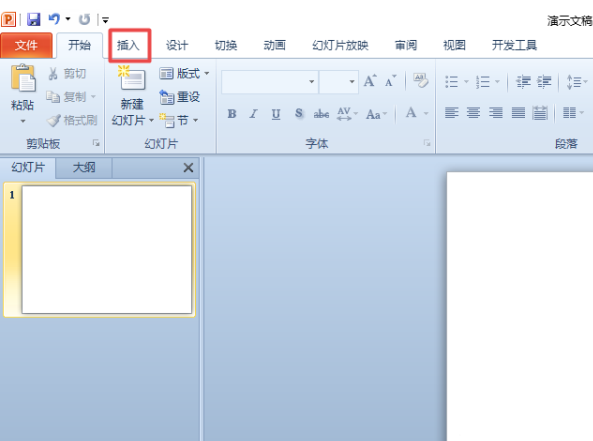Center text in paragraph group

pos(473,113)
